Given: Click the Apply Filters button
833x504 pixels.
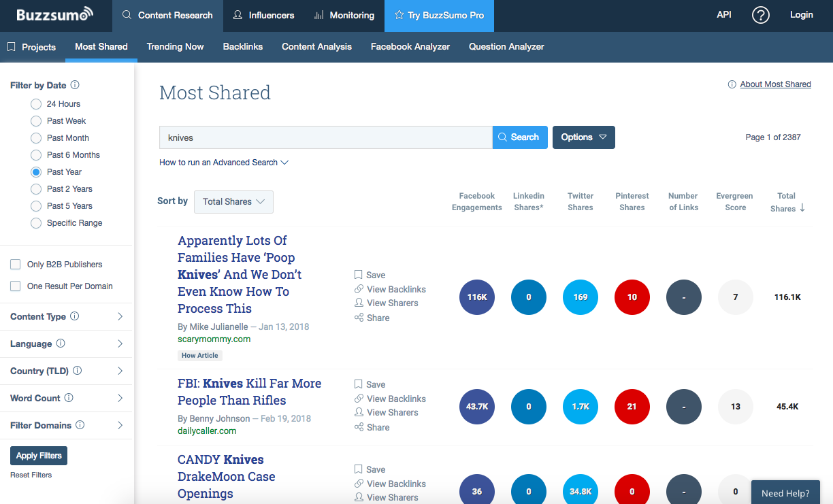Looking at the screenshot, I should (39, 456).
